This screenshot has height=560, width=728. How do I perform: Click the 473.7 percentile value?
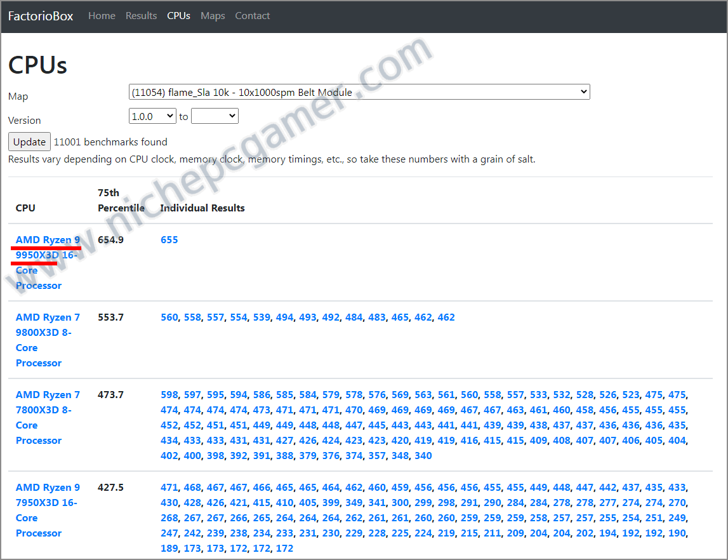110,395
